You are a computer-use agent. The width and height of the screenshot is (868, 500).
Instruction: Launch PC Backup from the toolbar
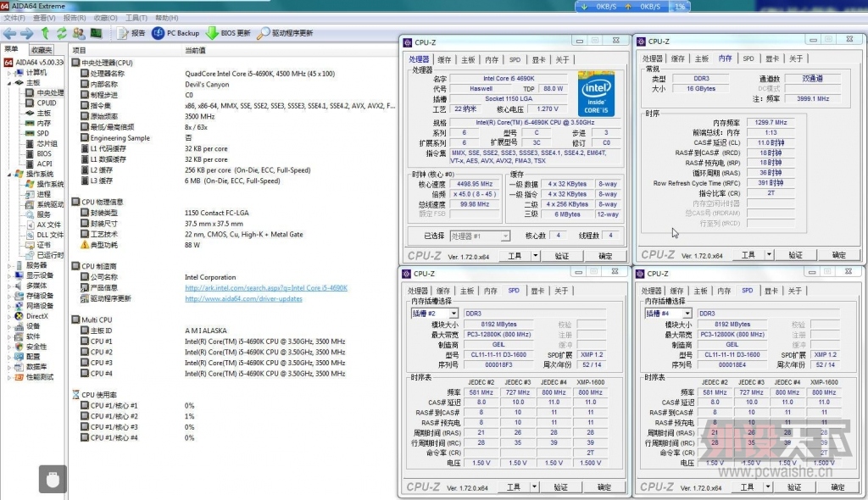point(175,33)
